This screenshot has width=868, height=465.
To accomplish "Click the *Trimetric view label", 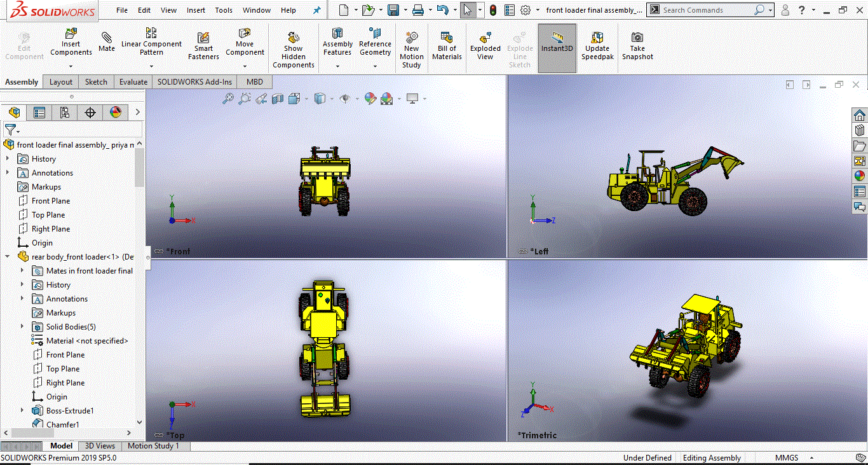I will [x=537, y=436].
